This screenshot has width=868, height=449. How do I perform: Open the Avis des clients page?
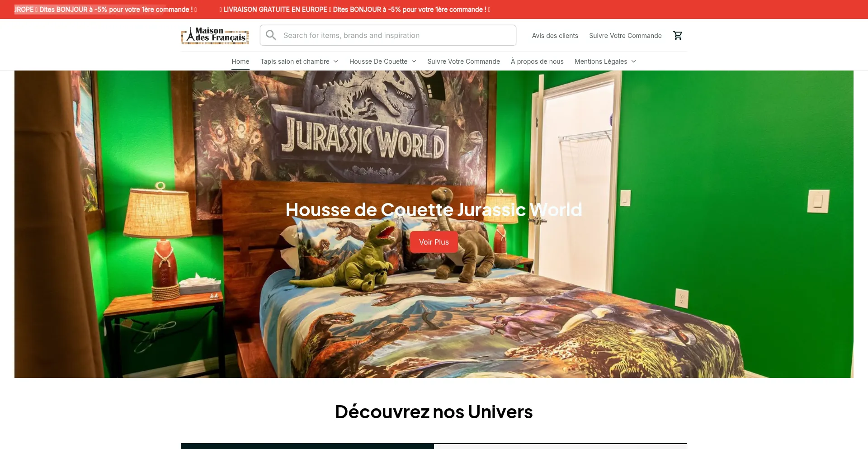[555, 35]
